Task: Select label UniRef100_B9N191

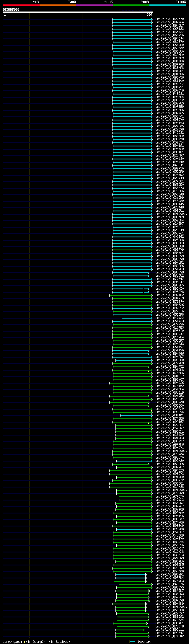Action: click(x=170, y=146)
